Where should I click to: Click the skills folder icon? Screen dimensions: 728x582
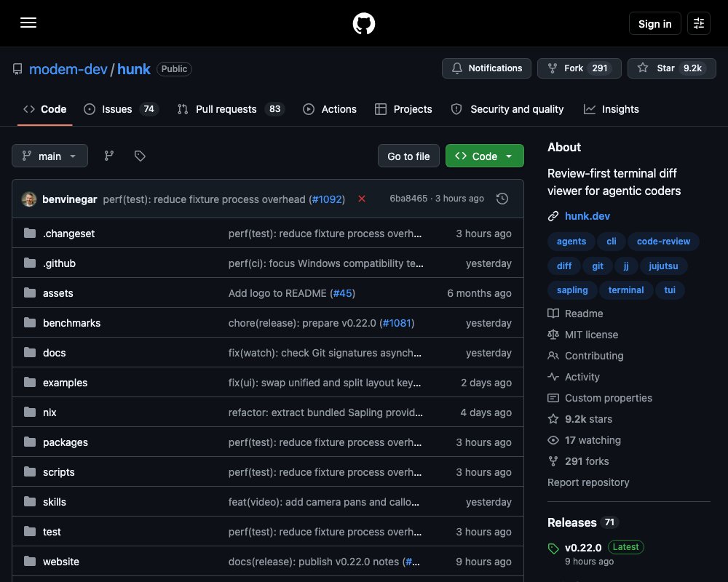tap(30, 502)
